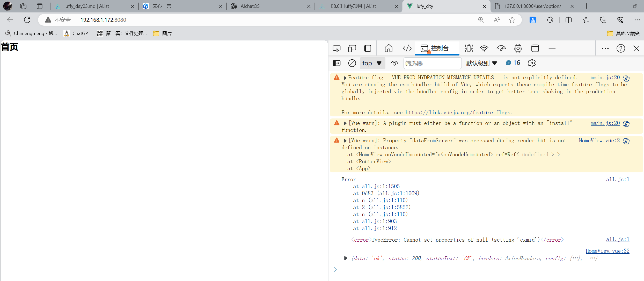
Task: Add this page to favorites star
Action: coord(512,20)
